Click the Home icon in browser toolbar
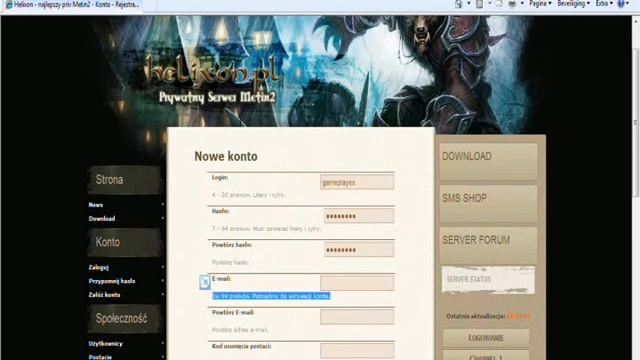This screenshot has width=640, height=360. pyautogui.click(x=458, y=4)
